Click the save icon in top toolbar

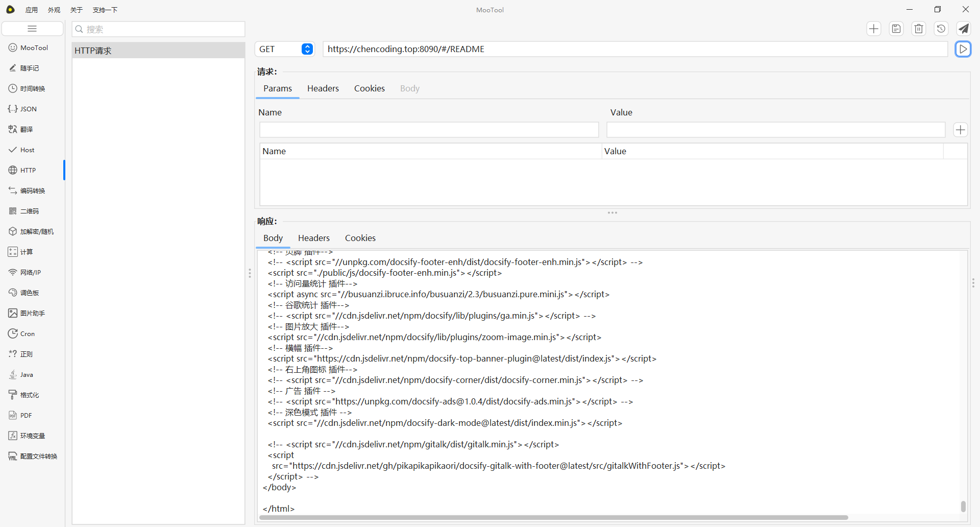click(896, 29)
